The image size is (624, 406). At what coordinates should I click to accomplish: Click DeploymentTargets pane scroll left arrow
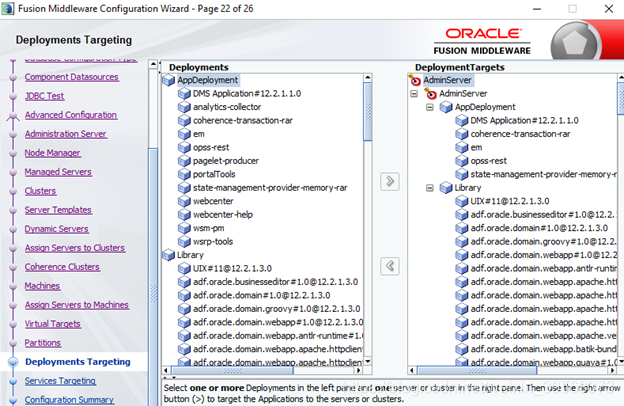412,371
